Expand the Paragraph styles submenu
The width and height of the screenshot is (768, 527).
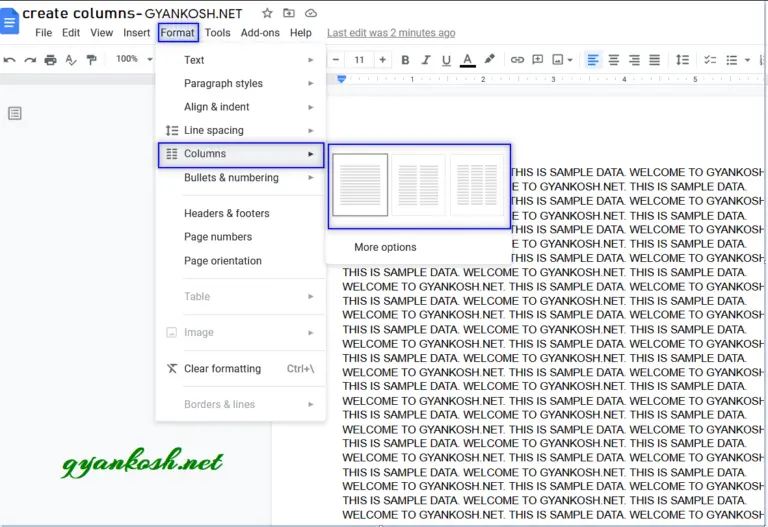240,83
